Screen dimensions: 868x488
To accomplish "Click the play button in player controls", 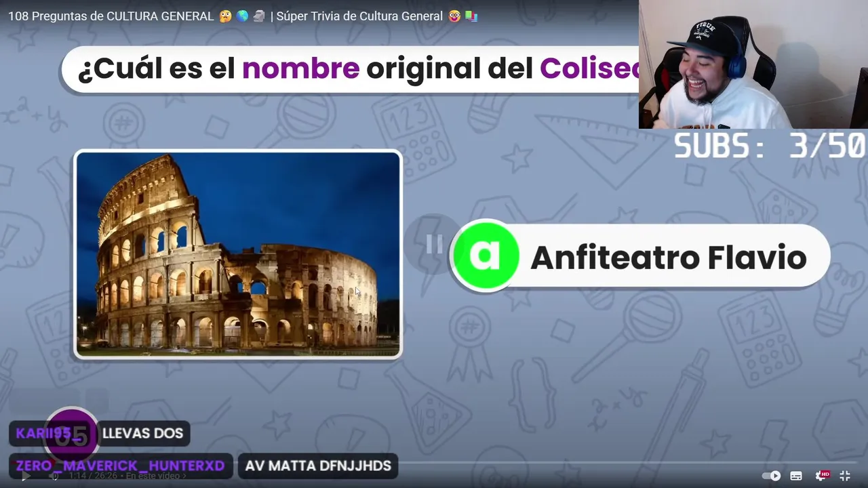I will (25, 476).
